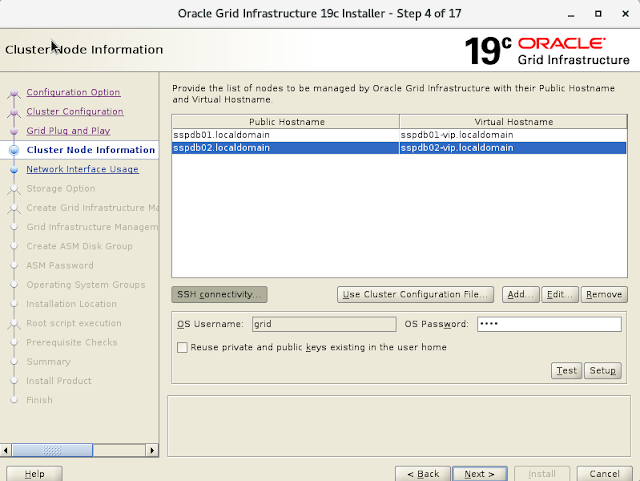Click the sidebar scroll right arrow
This screenshot has width=640, height=481.
click(152, 450)
